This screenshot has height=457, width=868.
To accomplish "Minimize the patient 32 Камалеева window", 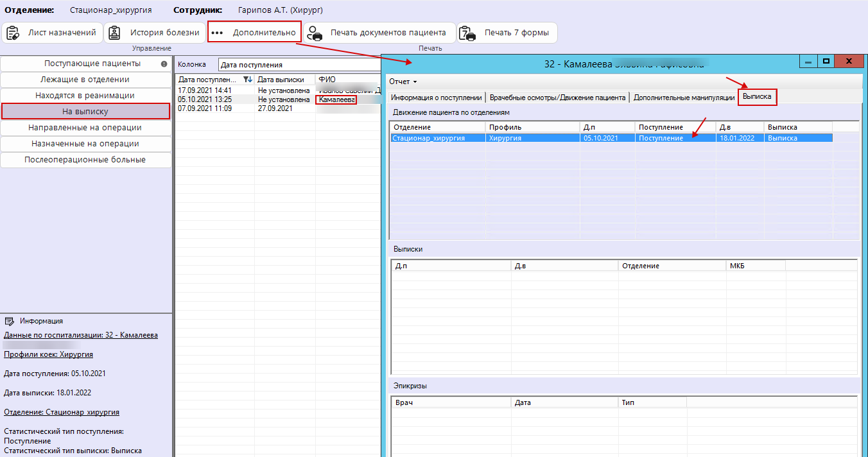I will pyautogui.click(x=808, y=61).
